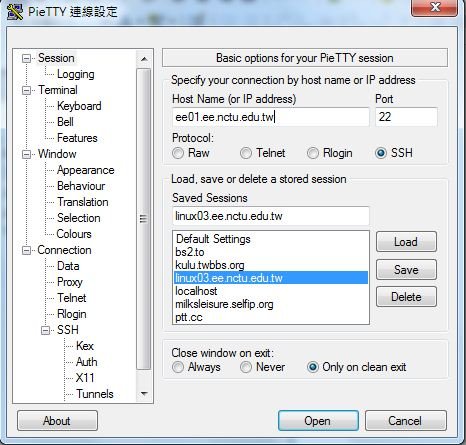Delete the selected saved session
The width and height of the screenshot is (466, 445).
406,297
